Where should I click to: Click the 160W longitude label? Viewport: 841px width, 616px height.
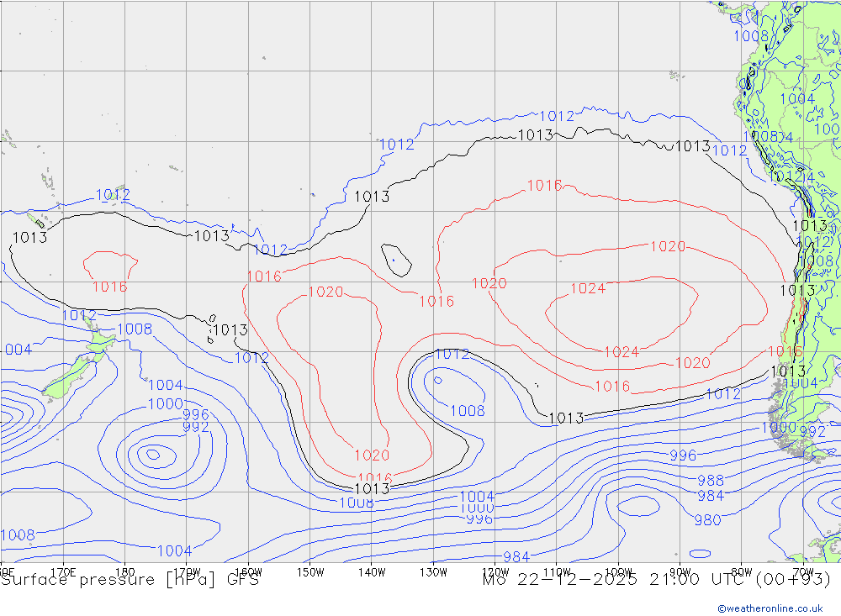click(x=248, y=572)
